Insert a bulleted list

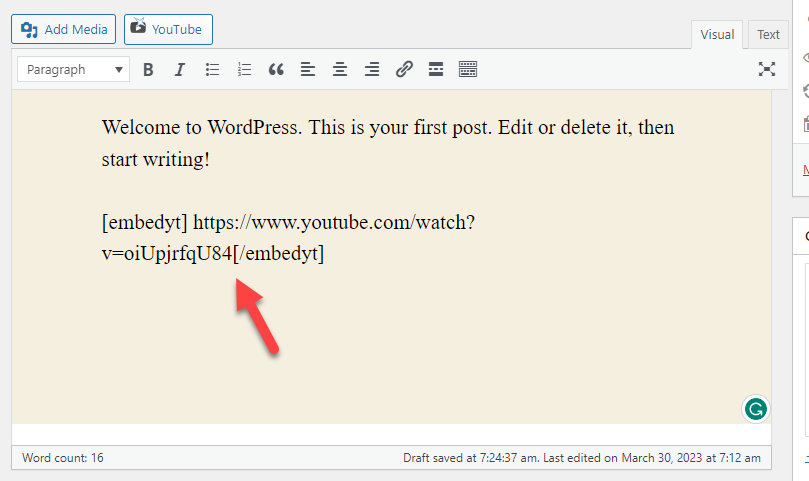coord(212,69)
